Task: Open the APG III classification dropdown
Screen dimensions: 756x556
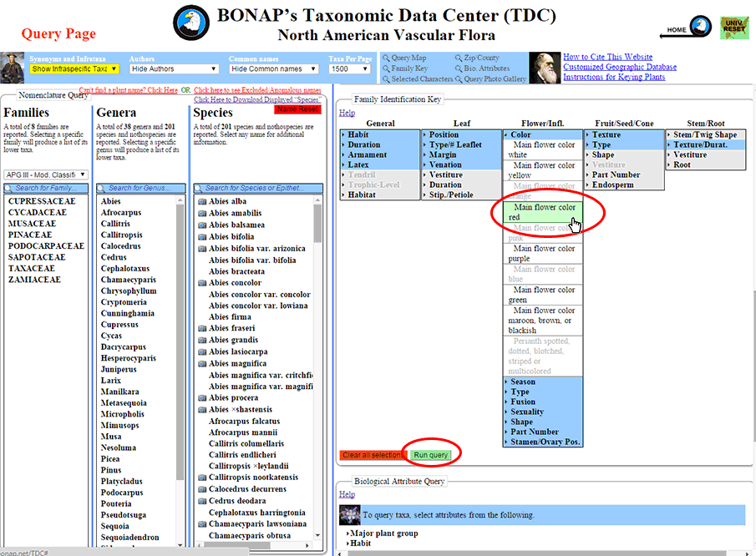Action: coord(46,174)
